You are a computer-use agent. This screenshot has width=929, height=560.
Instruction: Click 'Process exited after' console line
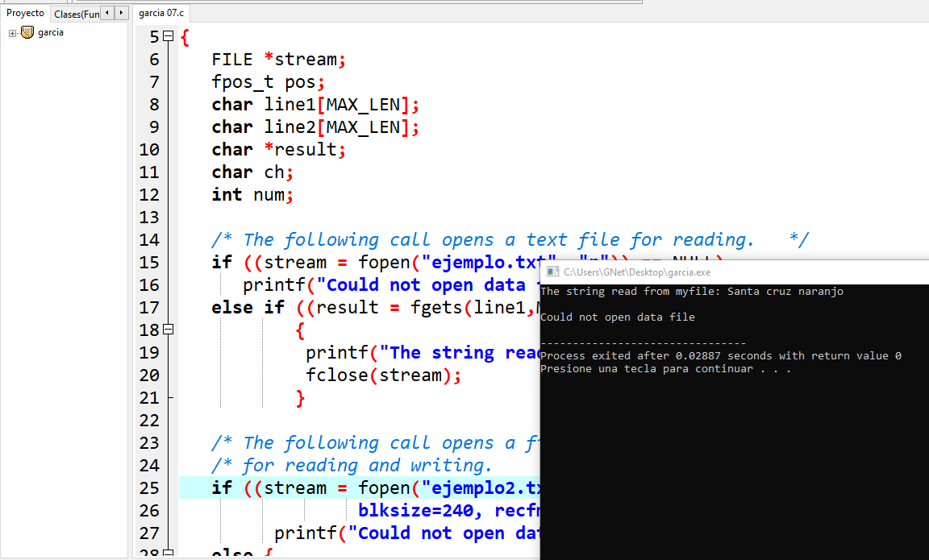point(720,356)
